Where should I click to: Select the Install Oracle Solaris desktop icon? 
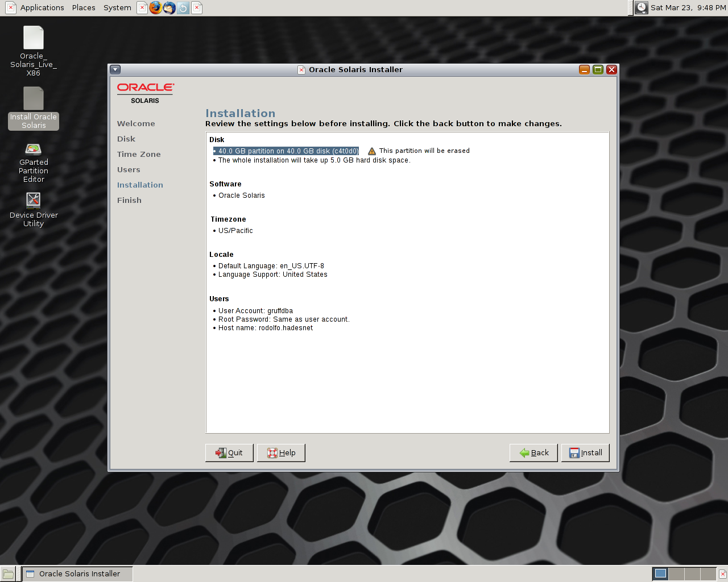pyautogui.click(x=34, y=99)
